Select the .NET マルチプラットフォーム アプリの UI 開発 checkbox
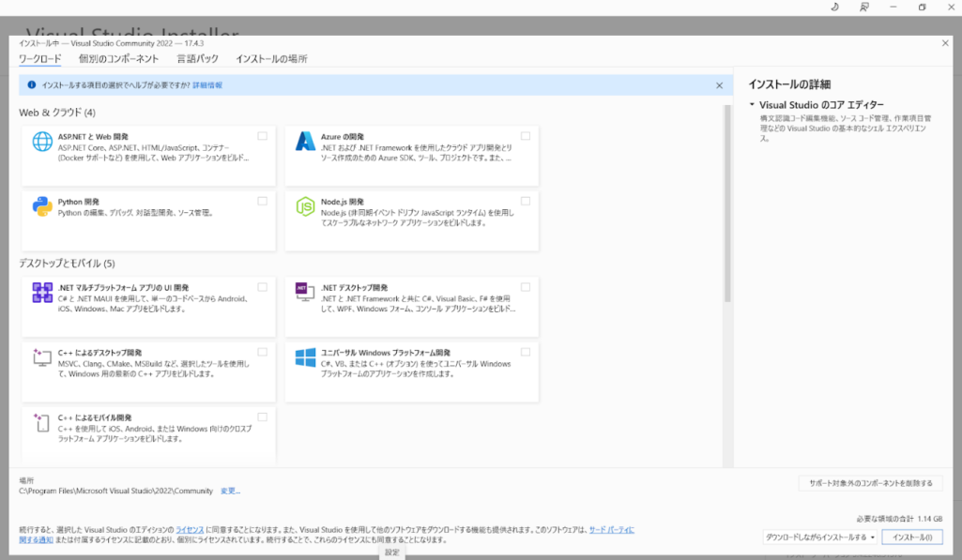Screen dimensions: 962x560 pyautogui.click(x=263, y=287)
